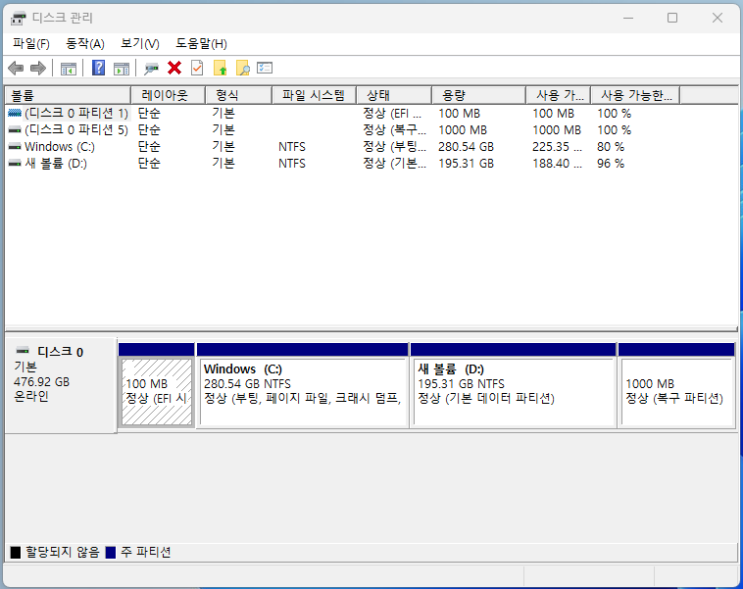
Task: Sort by the 상태 column header
Action: (394, 95)
